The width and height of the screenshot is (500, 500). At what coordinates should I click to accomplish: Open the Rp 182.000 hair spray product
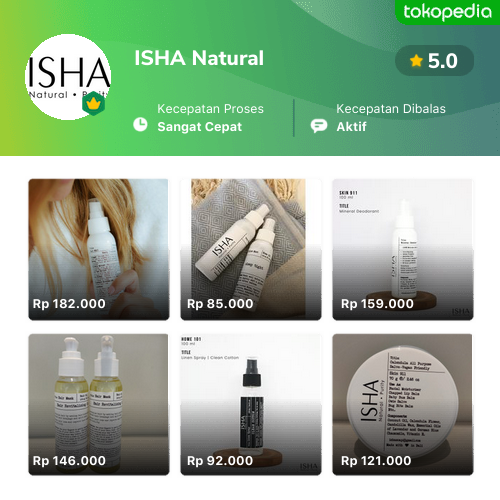point(99,249)
